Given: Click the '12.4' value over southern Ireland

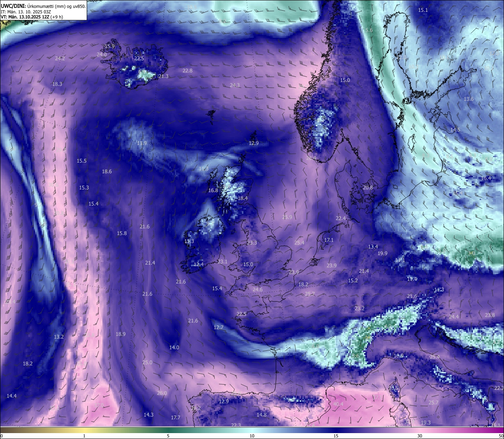Looking at the screenshot, I should pyautogui.click(x=198, y=264).
